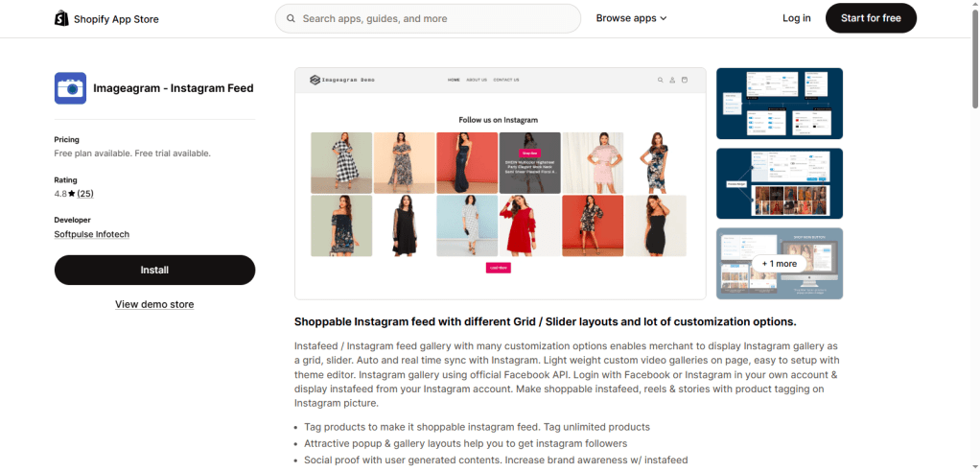Open Softpulse Infotech developer page
The width and height of the screenshot is (980, 472).
click(92, 234)
